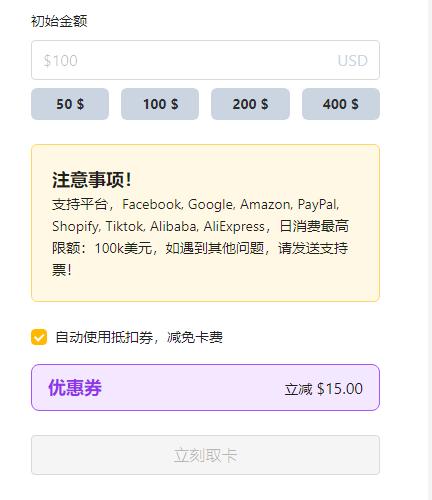Select the 100 $ preset amount
Viewport: 432px width, 500px height.
click(x=160, y=104)
